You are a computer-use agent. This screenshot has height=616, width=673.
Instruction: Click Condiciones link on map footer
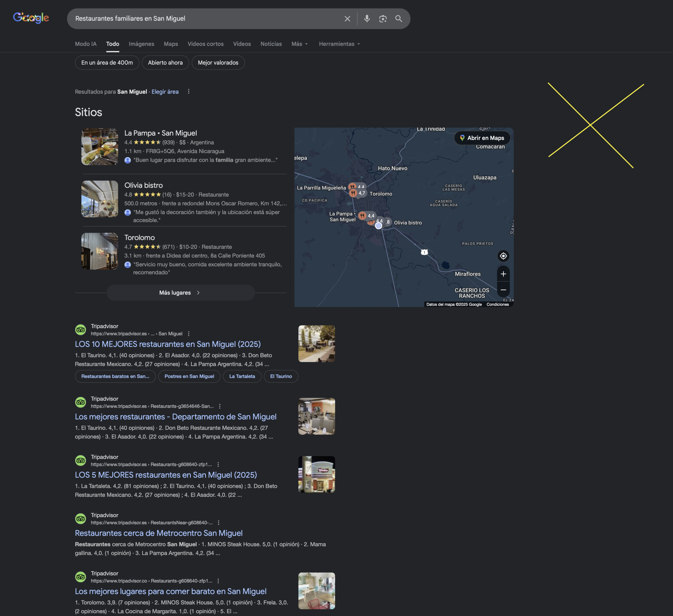pos(497,304)
